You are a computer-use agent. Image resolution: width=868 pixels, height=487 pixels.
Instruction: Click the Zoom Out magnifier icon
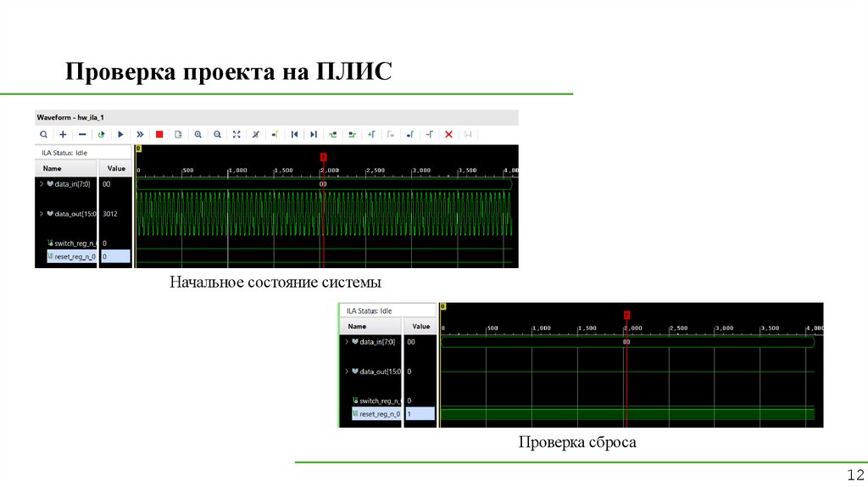point(217,134)
